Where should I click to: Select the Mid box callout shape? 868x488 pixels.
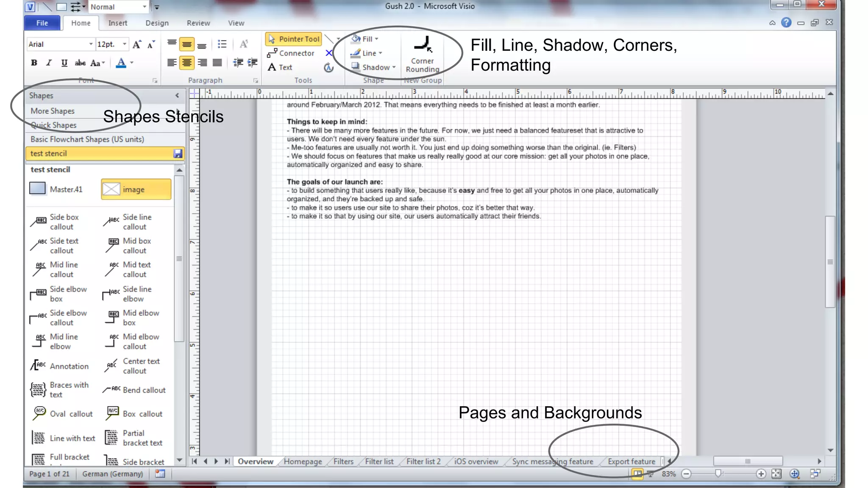pyautogui.click(x=129, y=246)
